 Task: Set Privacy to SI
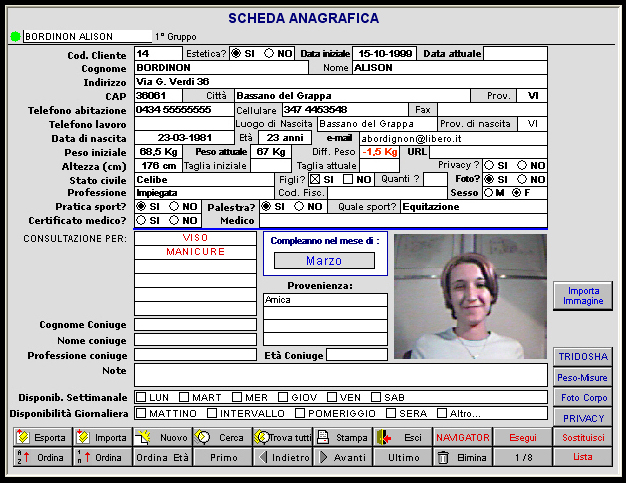coord(489,165)
